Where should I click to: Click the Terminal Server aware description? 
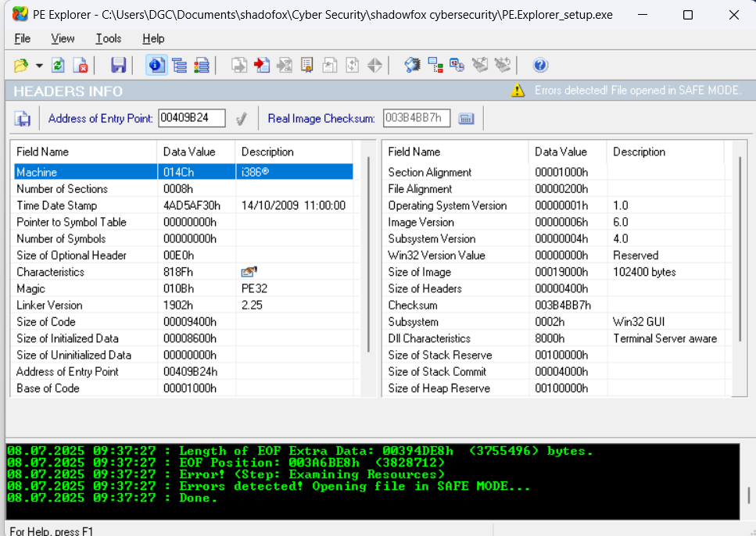(x=665, y=338)
